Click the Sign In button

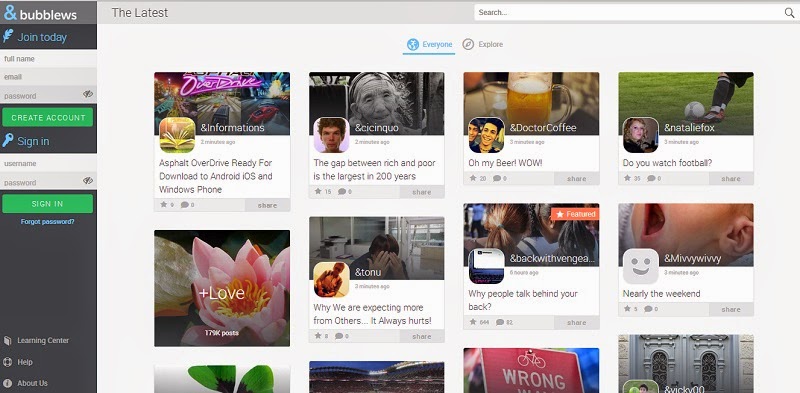(x=48, y=204)
